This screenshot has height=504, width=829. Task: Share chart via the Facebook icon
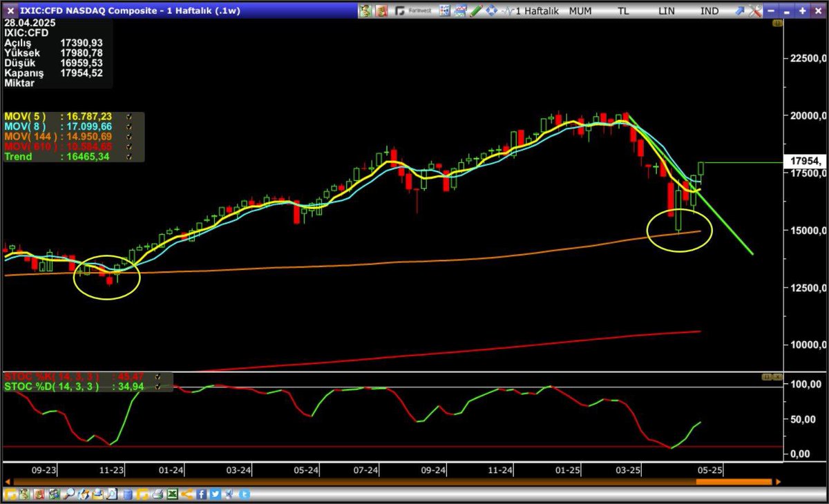point(202,494)
